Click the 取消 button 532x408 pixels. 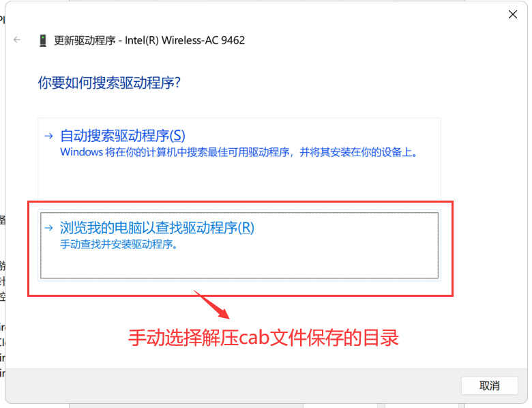pyautogui.click(x=490, y=385)
